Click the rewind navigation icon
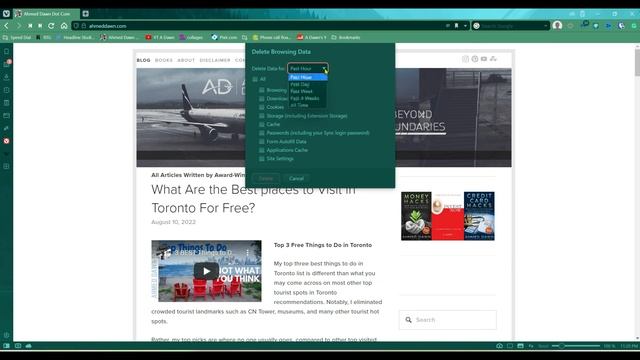Viewport: 640px width, 360px height. (30, 26)
